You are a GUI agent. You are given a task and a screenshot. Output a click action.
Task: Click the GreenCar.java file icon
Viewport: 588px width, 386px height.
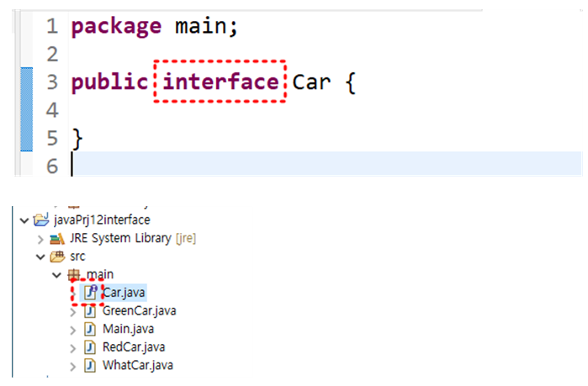tap(90, 310)
